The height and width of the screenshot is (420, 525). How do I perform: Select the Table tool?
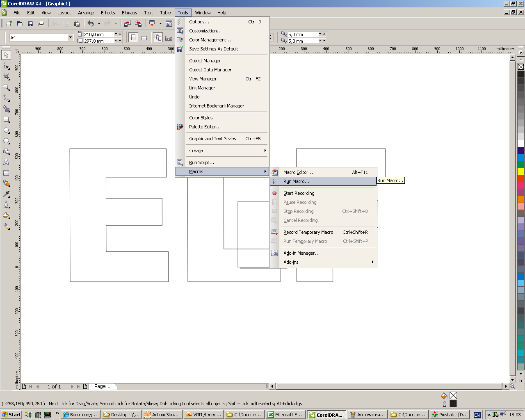[x=6, y=173]
